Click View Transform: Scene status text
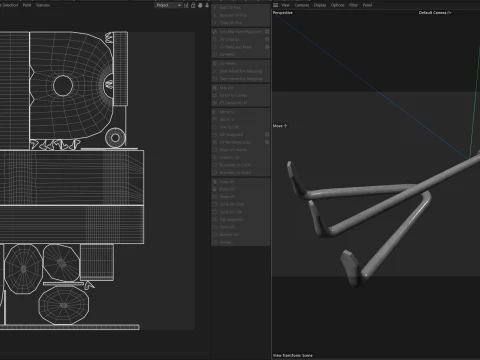Image resolution: width=480 pixels, height=360 pixels. [x=293, y=355]
